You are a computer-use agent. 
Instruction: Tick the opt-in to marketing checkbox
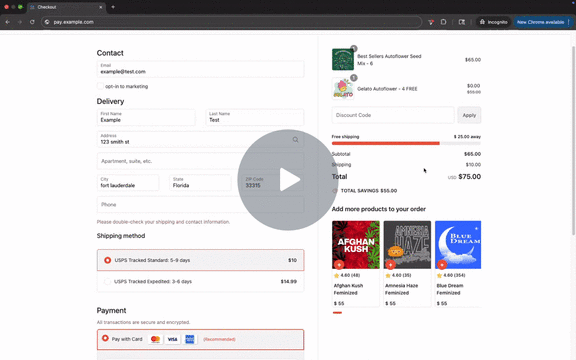100,86
